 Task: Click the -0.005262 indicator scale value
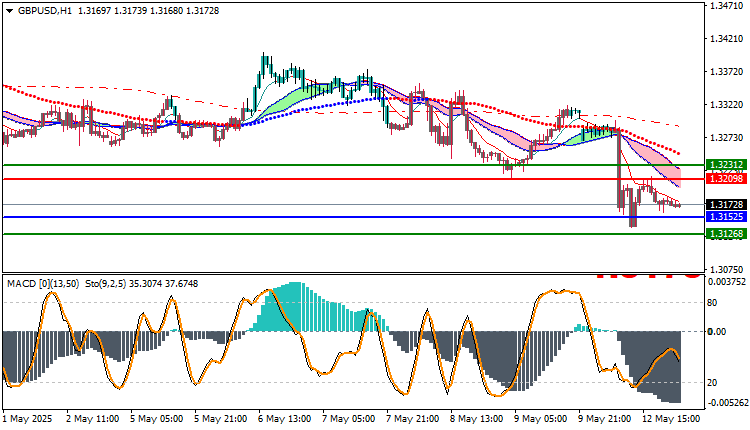tap(727, 403)
